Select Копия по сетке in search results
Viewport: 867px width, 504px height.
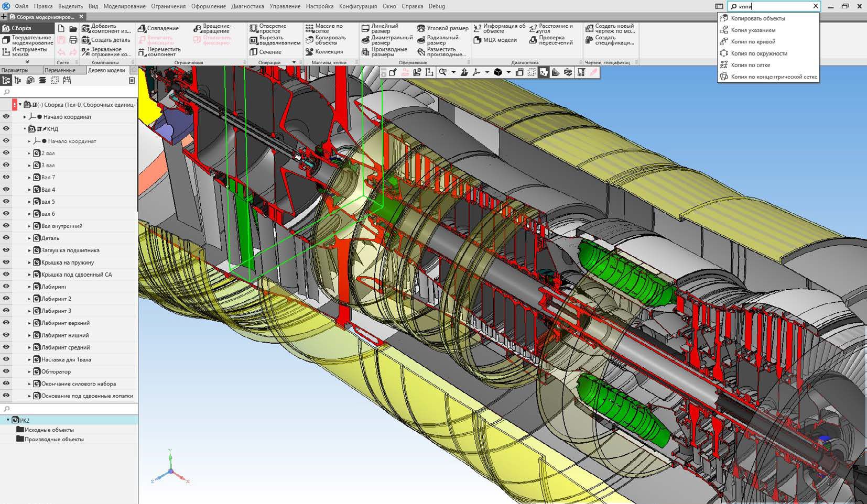pyautogui.click(x=750, y=65)
